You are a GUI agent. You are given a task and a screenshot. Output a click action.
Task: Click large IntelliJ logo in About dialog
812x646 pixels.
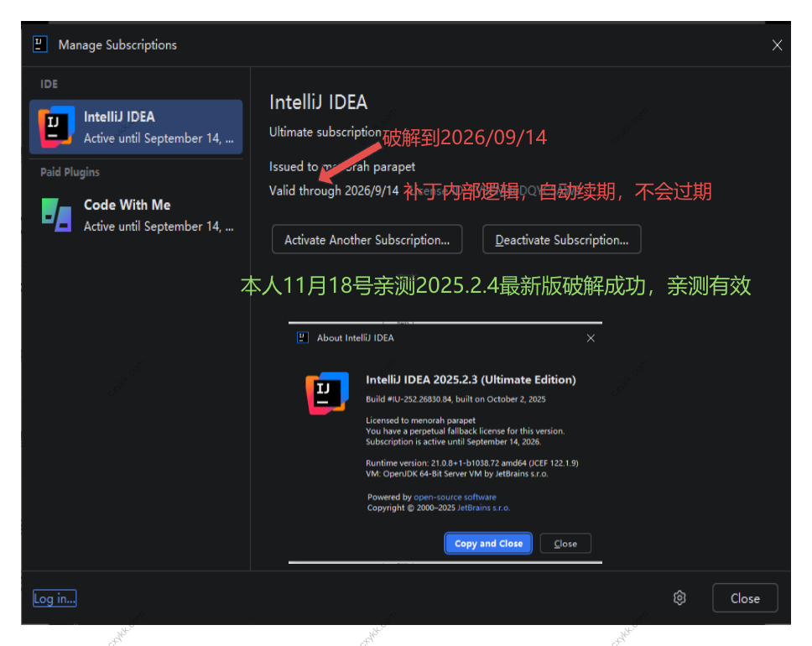tap(326, 393)
